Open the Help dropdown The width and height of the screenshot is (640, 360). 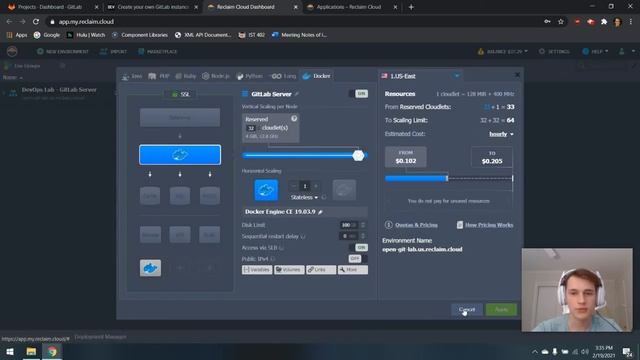tap(595, 51)
